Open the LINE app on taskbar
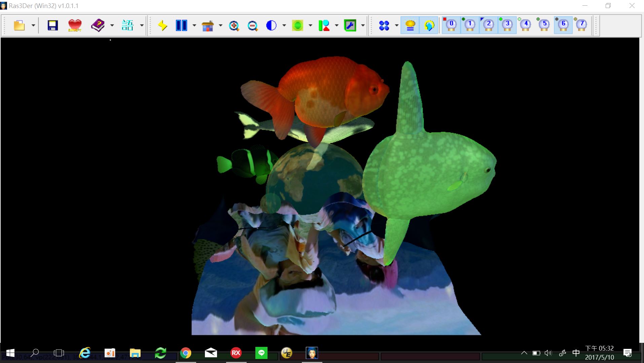Screen dimensions: 644x363 [x=261, y=353]
